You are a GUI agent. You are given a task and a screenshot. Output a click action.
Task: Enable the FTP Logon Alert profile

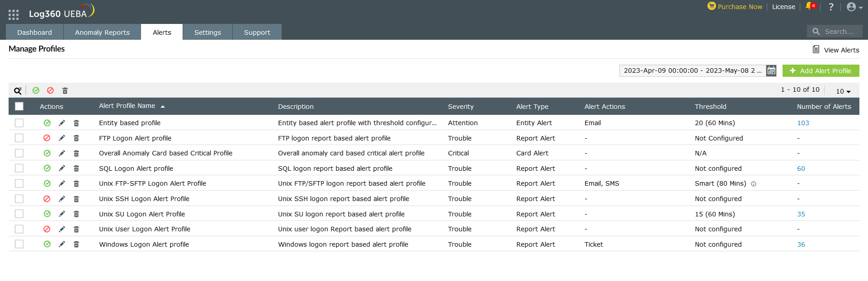click(47, 138)
